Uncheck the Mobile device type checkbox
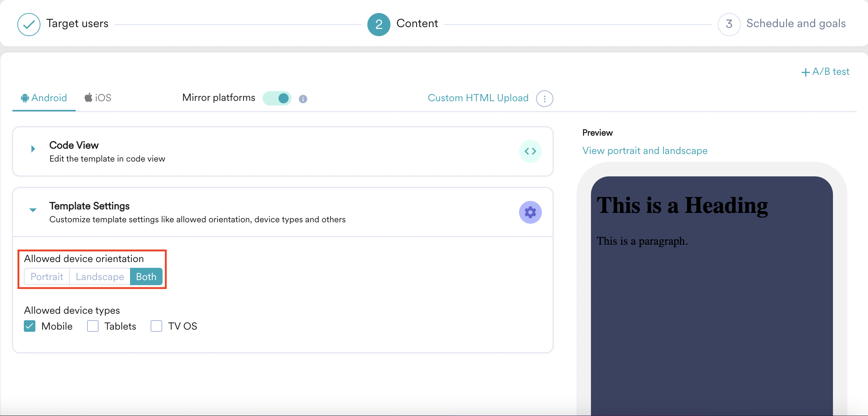 pyautogui.click(x=30, y=326)
